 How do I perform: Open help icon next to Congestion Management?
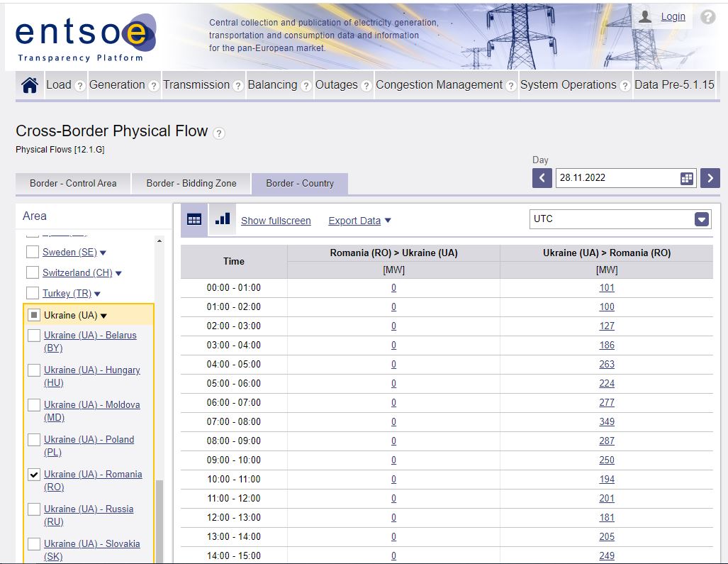pos(511,85)
